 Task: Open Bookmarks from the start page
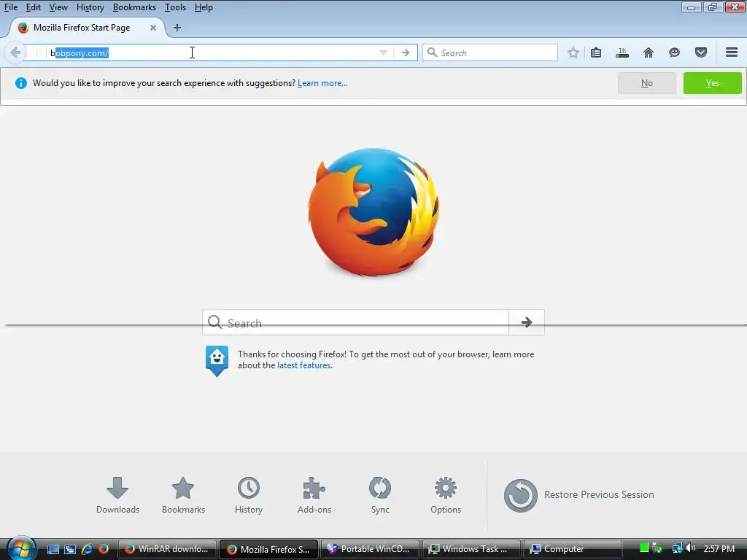tap(183, 495)
